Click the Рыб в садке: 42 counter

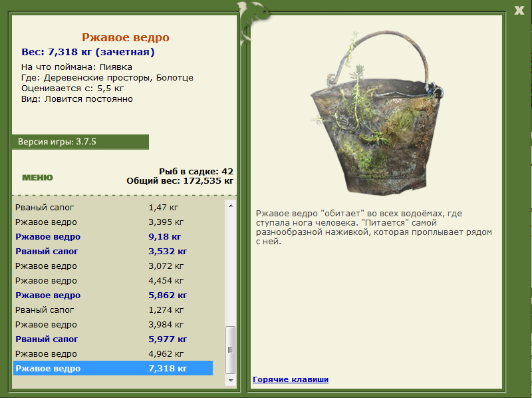click(x=196, y=171)
